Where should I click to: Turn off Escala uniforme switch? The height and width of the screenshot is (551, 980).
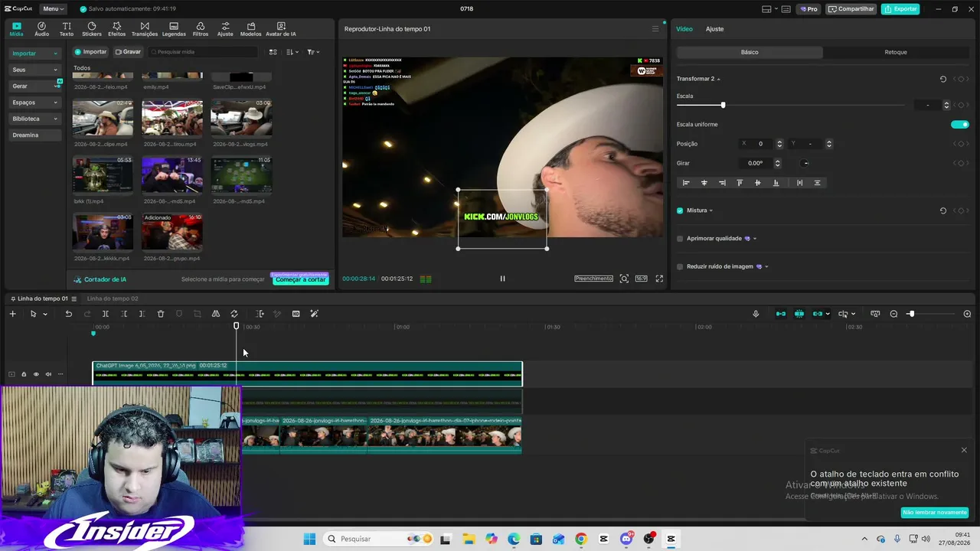coord(959,124)
